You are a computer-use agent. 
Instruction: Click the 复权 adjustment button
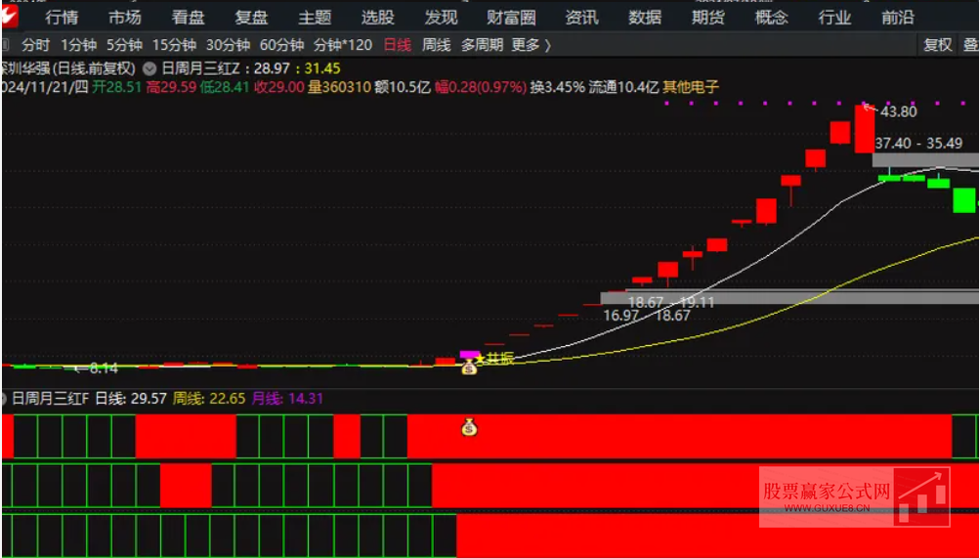click(x=938, y=45)
